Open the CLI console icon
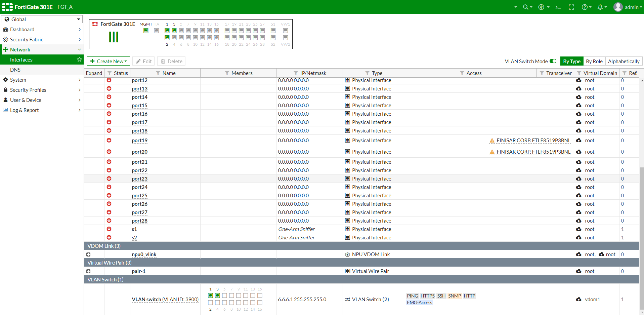 558,7
